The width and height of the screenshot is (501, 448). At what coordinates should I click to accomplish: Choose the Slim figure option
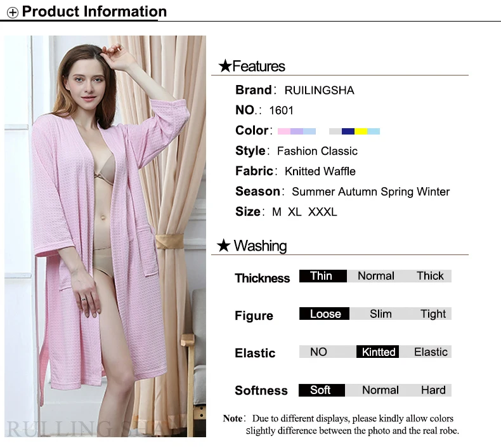point(381,313)
